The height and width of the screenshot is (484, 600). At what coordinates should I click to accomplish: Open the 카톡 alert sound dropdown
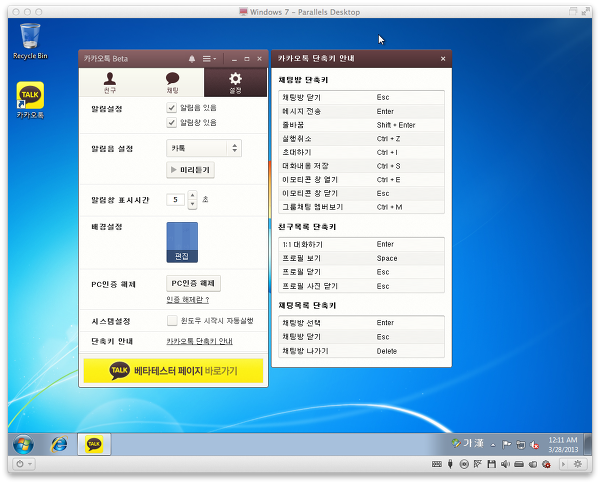pyautogui.click(x=204, y=148)
